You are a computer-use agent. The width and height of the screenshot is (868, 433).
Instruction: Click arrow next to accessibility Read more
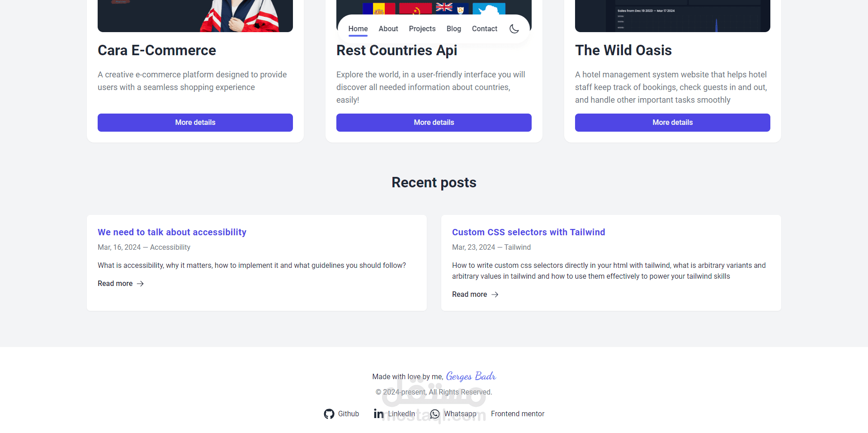pos(141,284)
